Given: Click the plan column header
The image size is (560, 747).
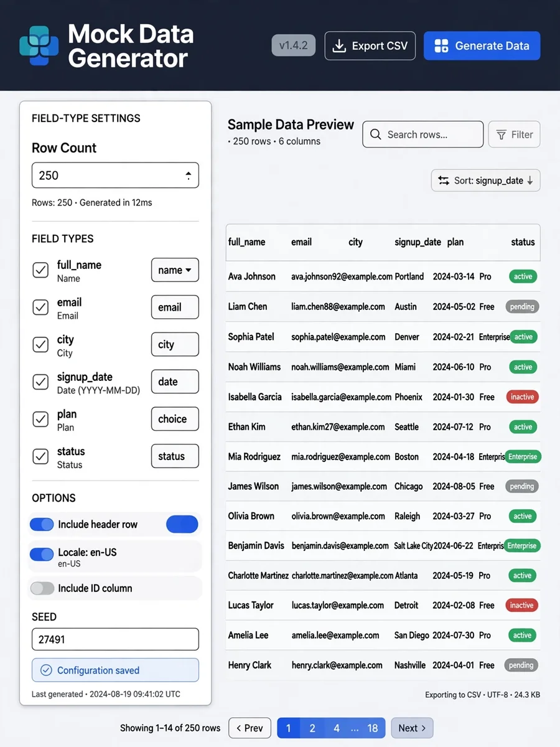Looking at the screenshot, I should click(x=455, y=242).
